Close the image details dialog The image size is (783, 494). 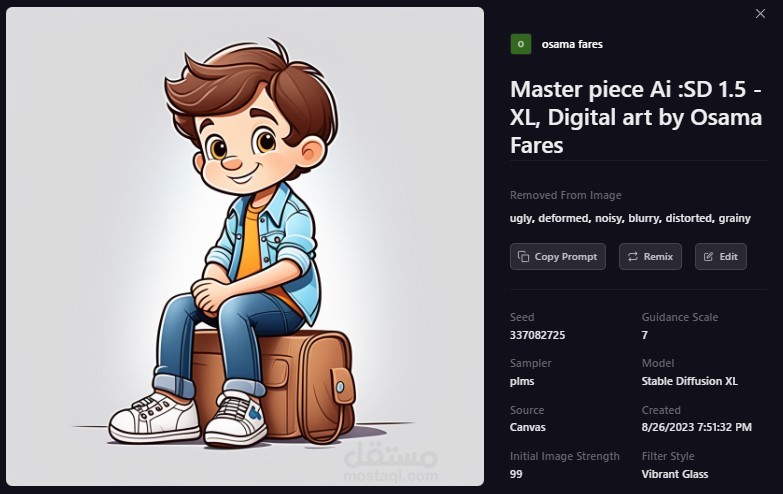pos(759,13)
